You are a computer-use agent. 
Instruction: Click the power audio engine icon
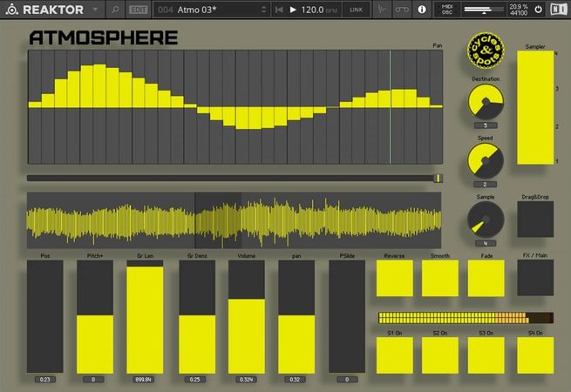(x=537, y=10)
